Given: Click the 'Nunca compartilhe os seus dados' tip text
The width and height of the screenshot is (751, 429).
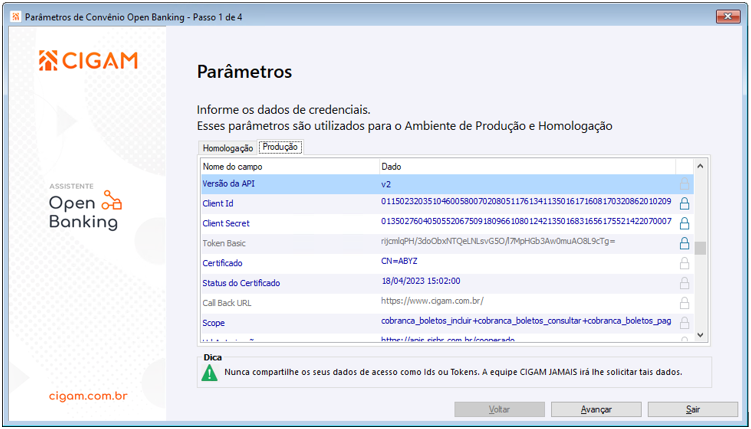Looking at the screenshot, I should click(x=453, y=372).
